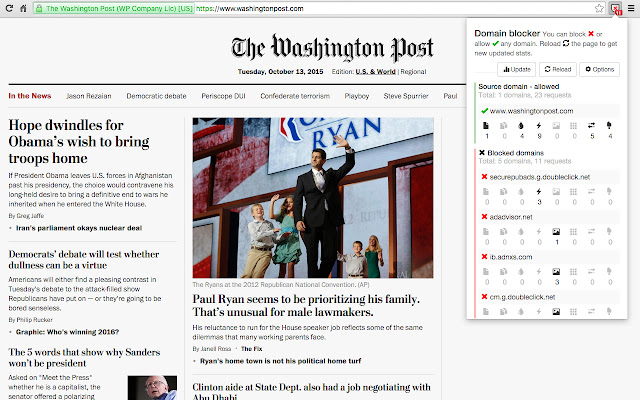
Task: Open the Periscope DUI topic
Action: pyautogui.click(x=223, y=96)
